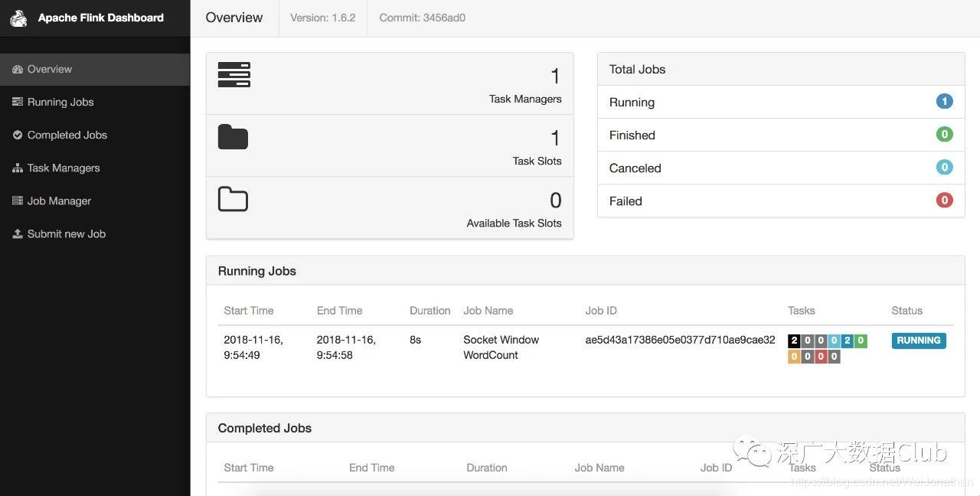Click the Failed row in Total Jobs

coord(781,201)
